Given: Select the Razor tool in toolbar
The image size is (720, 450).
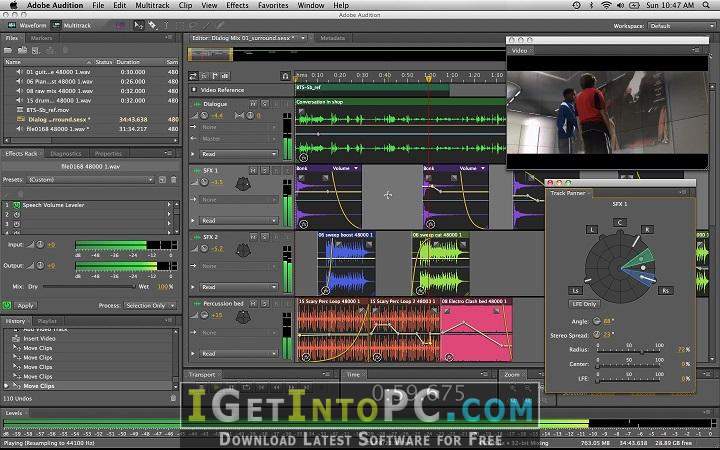Looking at the screenshot, I should [152, 26].
